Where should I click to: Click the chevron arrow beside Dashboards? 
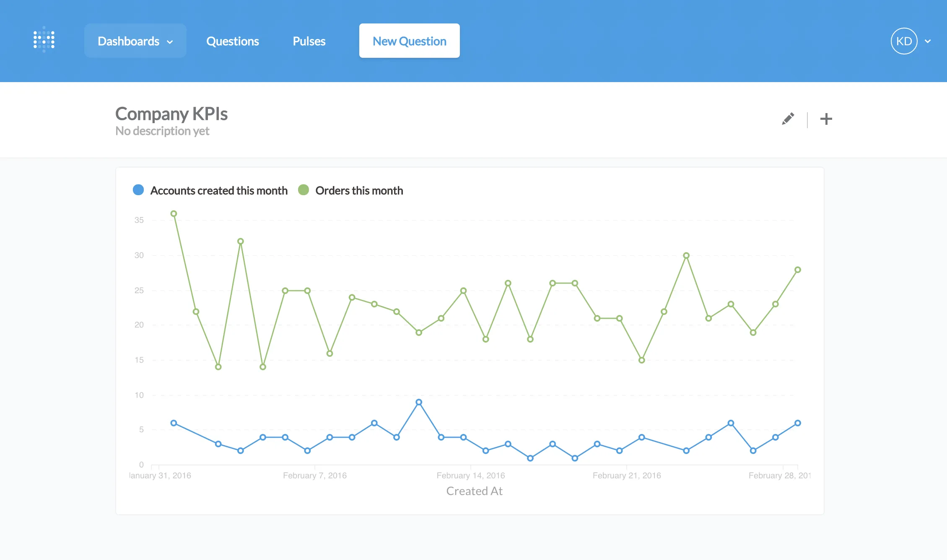170,42
